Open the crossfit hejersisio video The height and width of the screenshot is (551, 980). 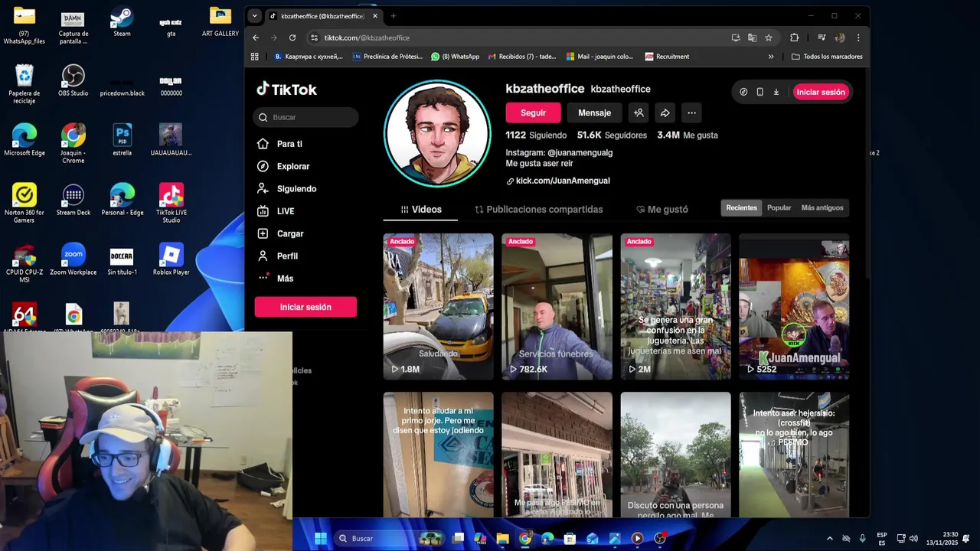pyautogui.click(x=794, y=455)
